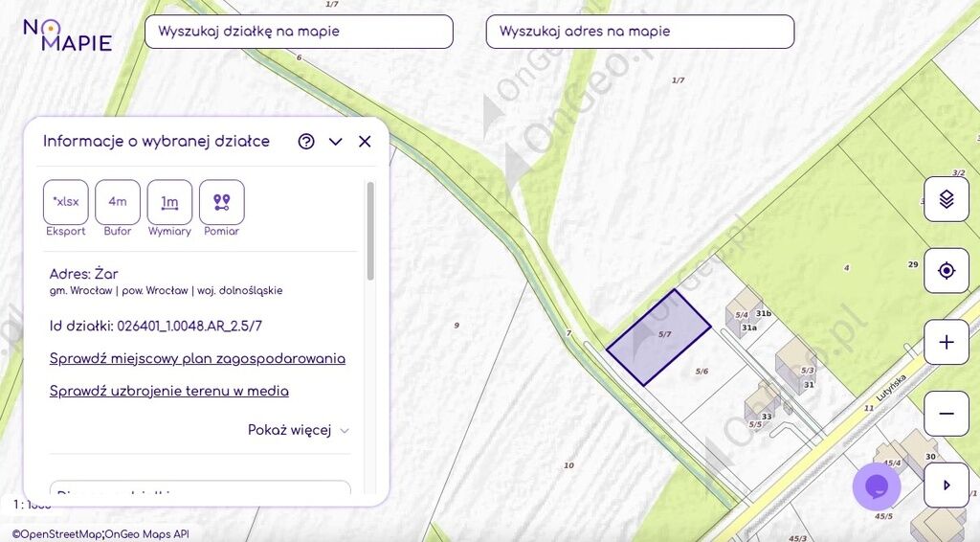Open Sprawdź uzbrojenie terenu w media link
This screenshot has width=980, height=542.
click(169, 391)
